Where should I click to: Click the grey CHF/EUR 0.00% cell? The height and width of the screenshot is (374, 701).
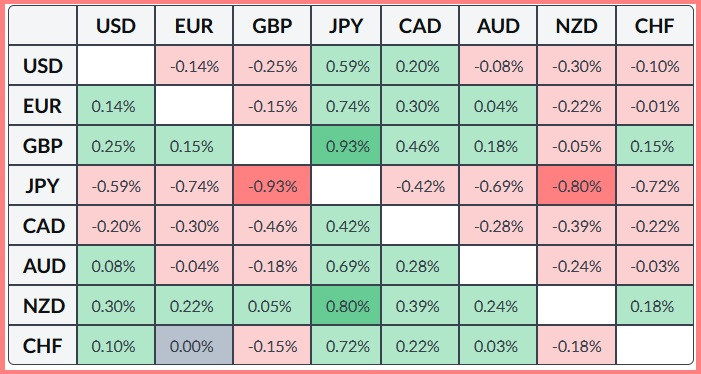click(194, 345)
